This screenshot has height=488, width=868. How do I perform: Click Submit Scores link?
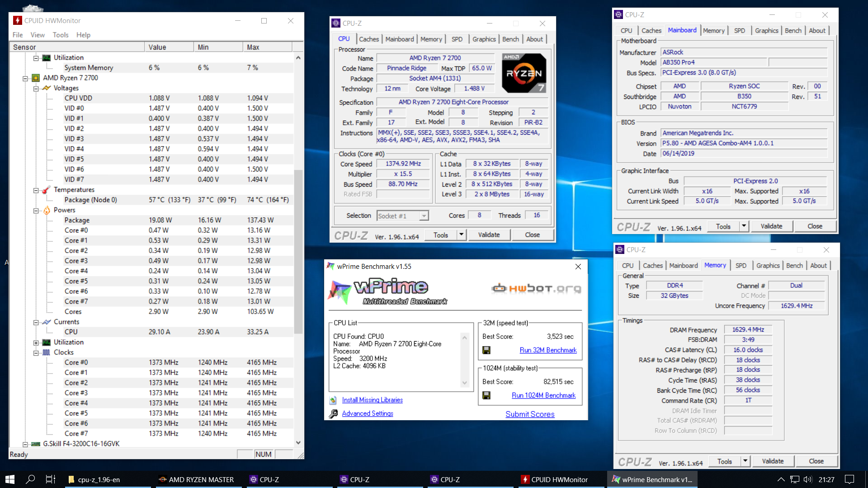530,414
